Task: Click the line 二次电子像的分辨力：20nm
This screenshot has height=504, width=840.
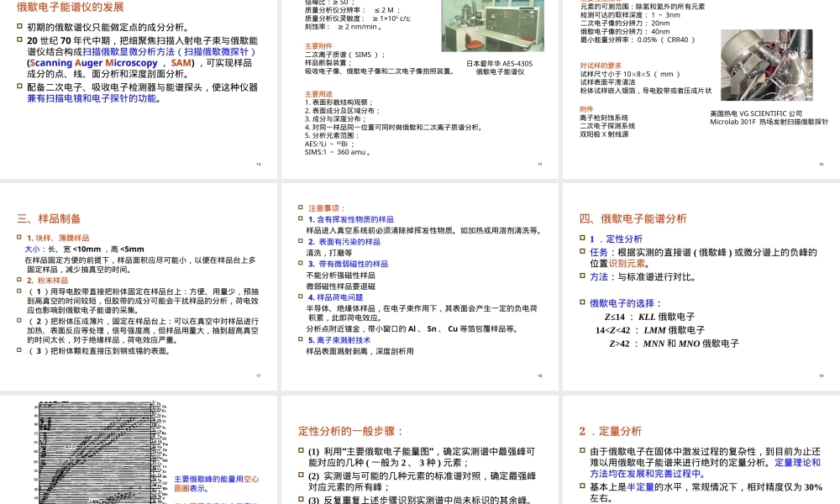Action: coord(625,23)
